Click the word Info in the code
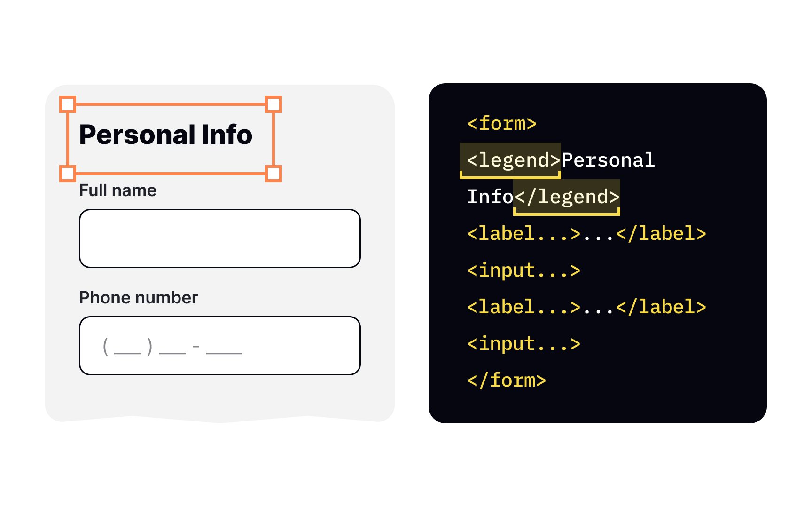This screenshot has height=508, width=812. [490, 197]
